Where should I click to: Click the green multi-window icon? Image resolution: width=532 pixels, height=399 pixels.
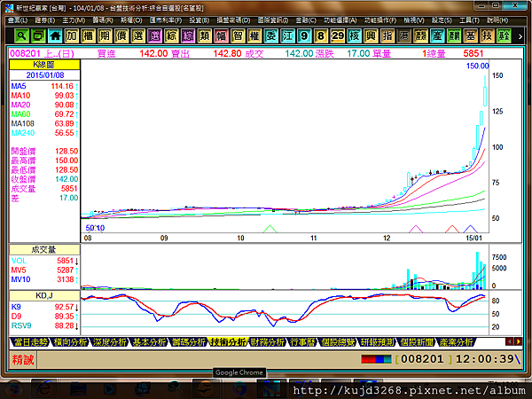(38, 35)
